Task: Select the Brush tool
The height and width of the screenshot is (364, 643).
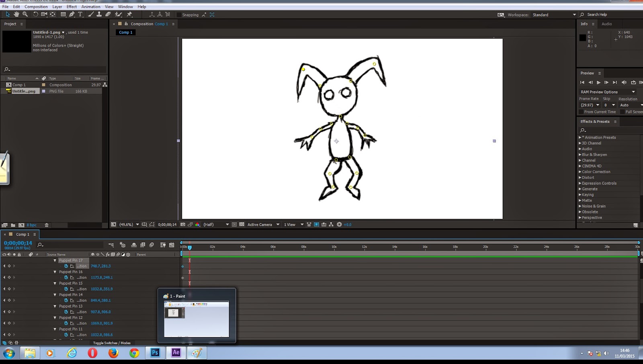Action: 91,14
